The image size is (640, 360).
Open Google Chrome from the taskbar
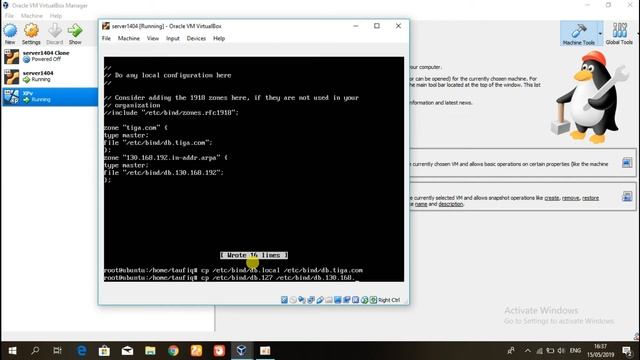[173, 350]
